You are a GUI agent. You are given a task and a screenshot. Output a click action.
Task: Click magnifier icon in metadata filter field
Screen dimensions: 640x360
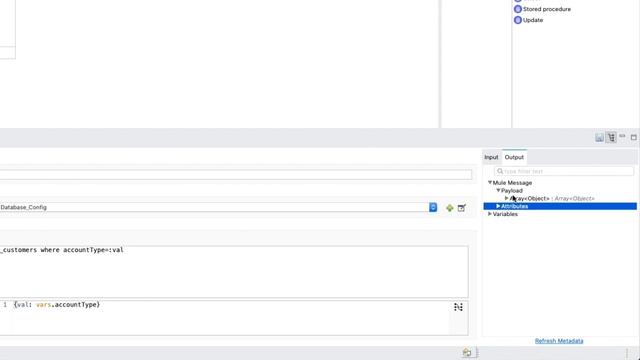(500, 171)
